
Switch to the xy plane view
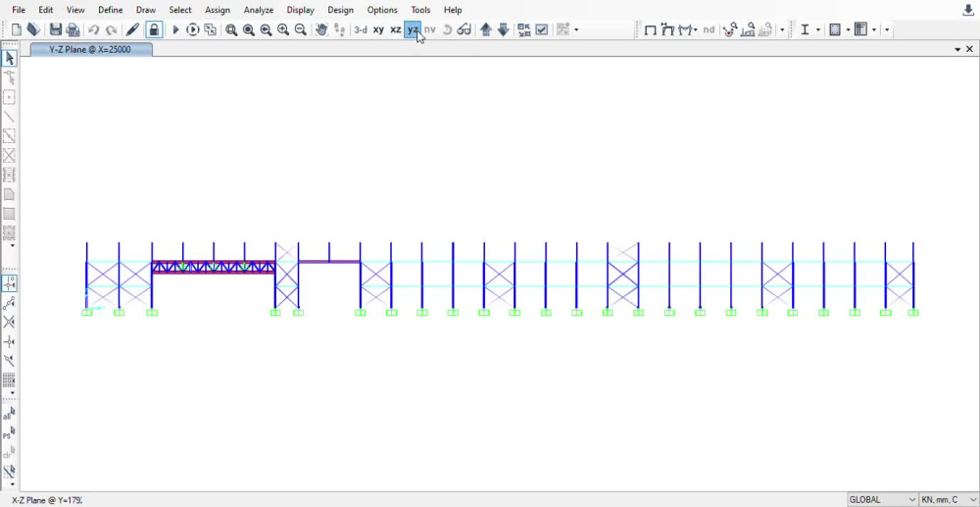tap(378, 29)
